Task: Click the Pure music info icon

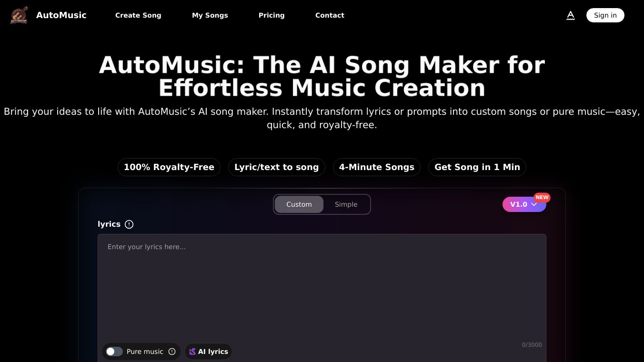Action: click(172, 352)
